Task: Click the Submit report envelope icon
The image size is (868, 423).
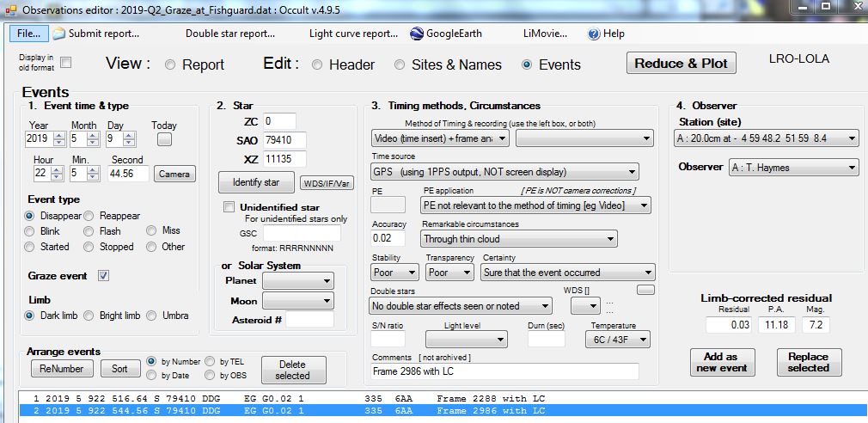Action: (58, 34)
